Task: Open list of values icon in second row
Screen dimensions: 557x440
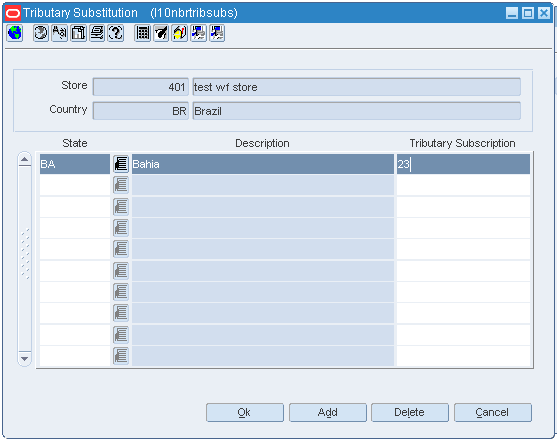Action: (x=121, y=185)
